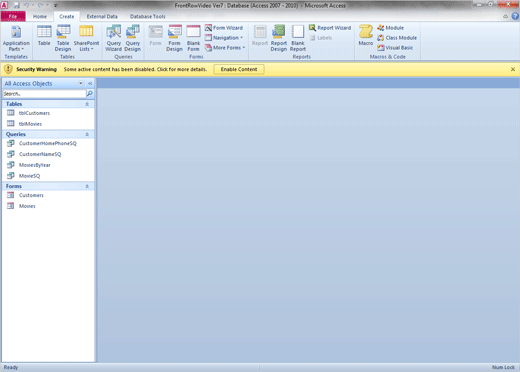Open All Access Objects dropdown
The height and width of the screenshot is (372, 520).
point(81,83)
